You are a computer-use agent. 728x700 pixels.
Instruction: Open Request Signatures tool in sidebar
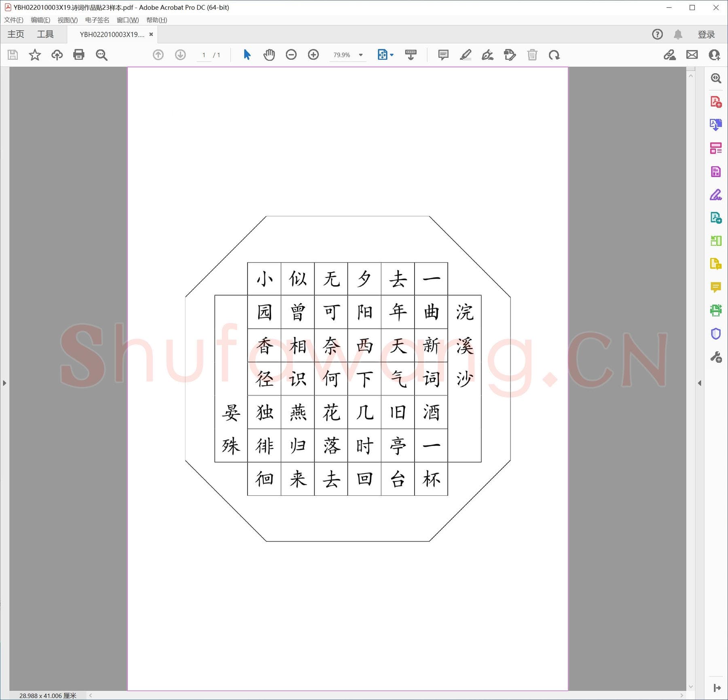(716, 195)
